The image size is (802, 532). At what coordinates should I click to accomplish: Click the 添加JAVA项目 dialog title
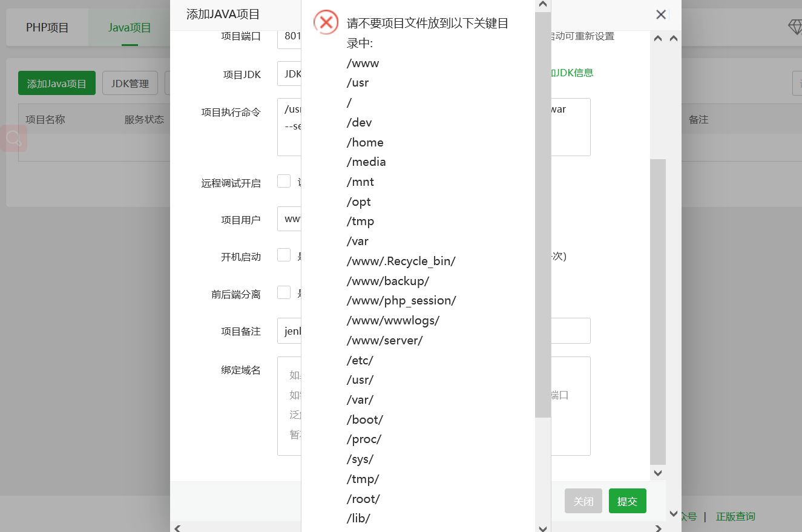coord(223,15)
